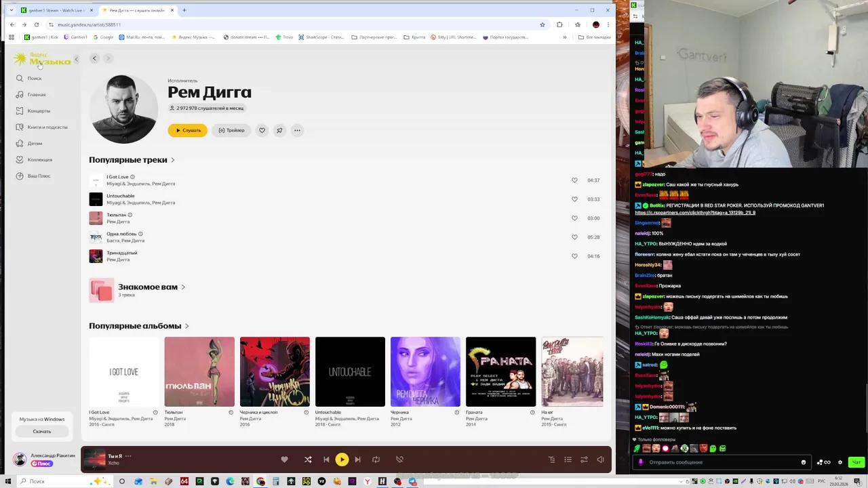868x488 pixels.
Task: Open a new browser tab
Action: [x=184, y=10]
